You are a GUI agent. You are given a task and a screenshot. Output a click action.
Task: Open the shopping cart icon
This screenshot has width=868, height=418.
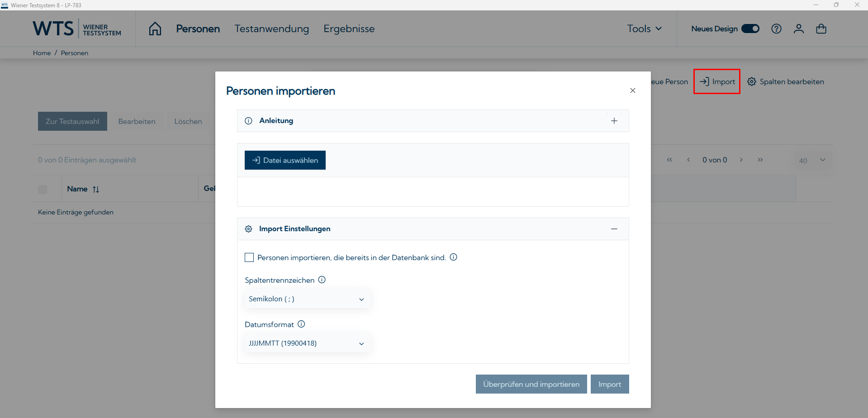821,28
